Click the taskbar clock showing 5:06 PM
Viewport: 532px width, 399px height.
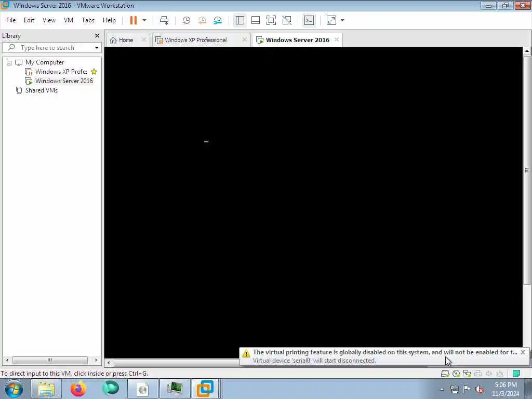coord(506,389)
